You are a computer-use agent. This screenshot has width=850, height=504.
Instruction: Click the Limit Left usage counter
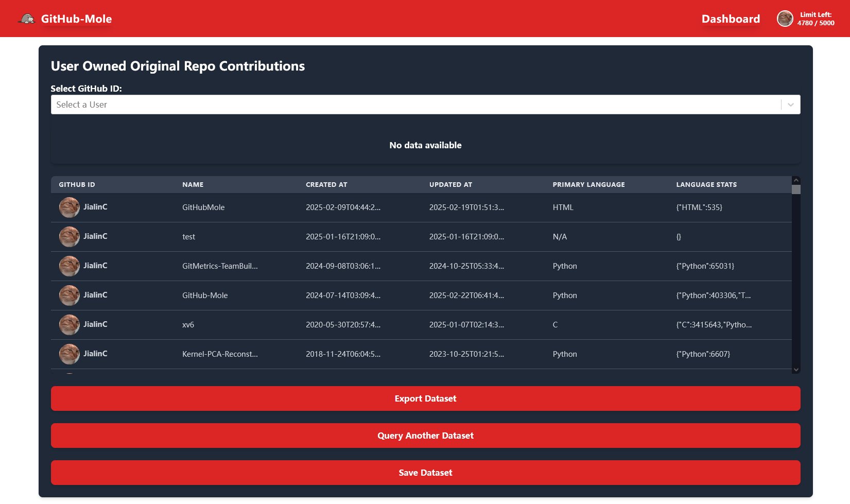pyautogui.click(x=816, y=19)
